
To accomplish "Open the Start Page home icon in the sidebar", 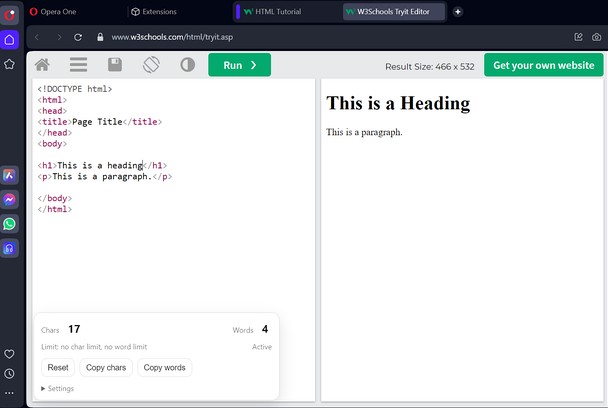I will 9,40.
